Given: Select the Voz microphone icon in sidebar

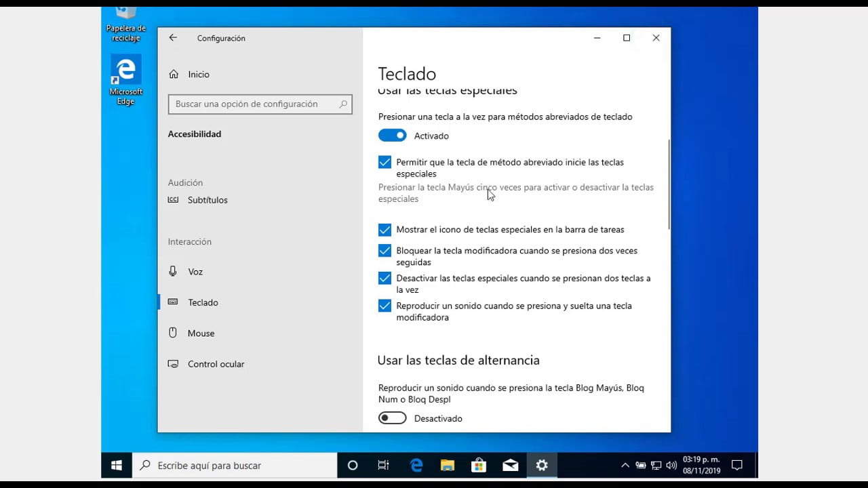Looking at the screenshot, I should [175, 271].
